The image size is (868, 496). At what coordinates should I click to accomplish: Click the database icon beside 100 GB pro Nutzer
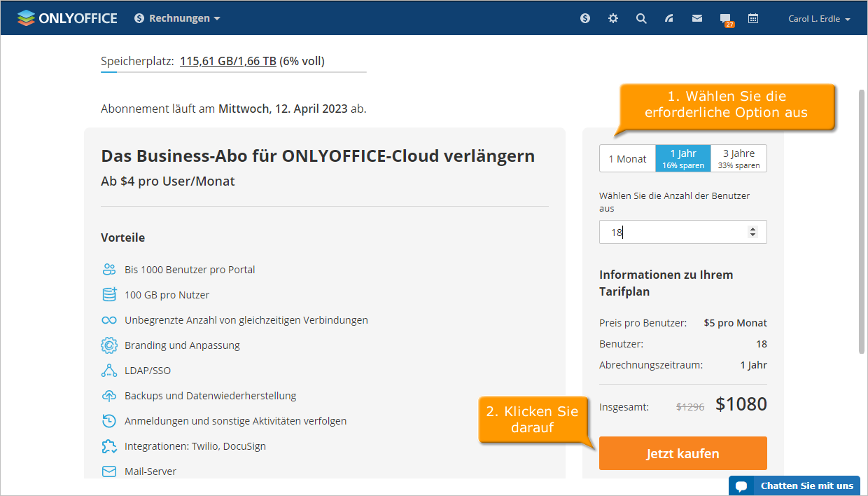pos(108,295)
